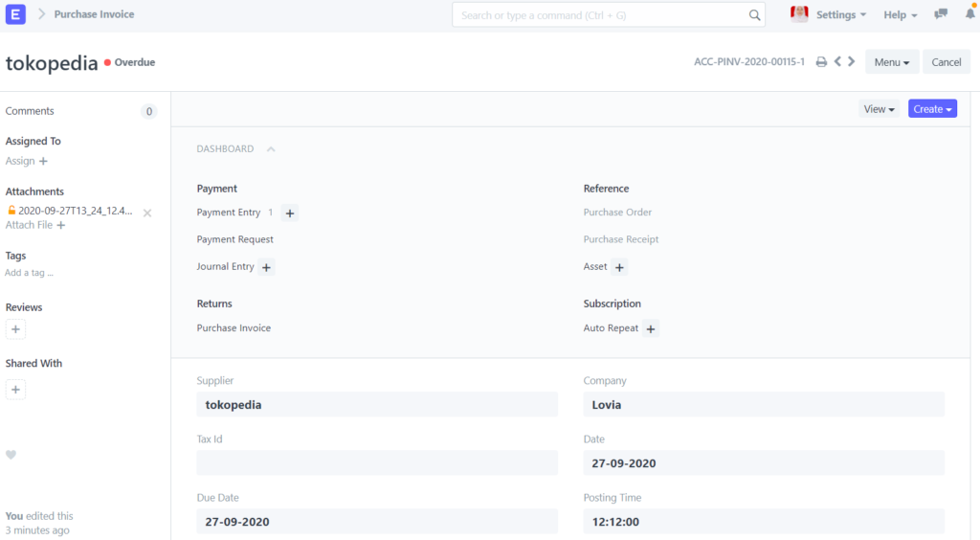Print this invoice via printer icon
This screenshot has height=540, width=980.
(x=821, y=62)
